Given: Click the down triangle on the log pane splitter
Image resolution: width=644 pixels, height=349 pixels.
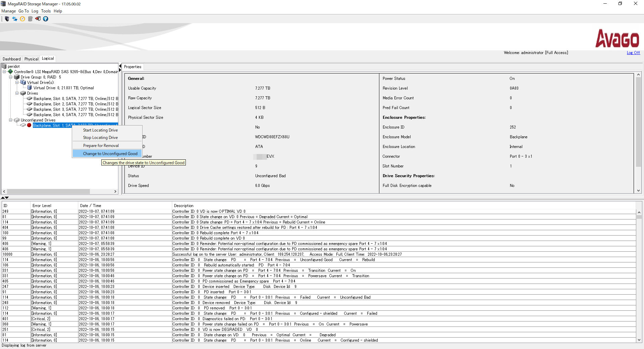Looking at the screenshot, I should coord(7,198).
